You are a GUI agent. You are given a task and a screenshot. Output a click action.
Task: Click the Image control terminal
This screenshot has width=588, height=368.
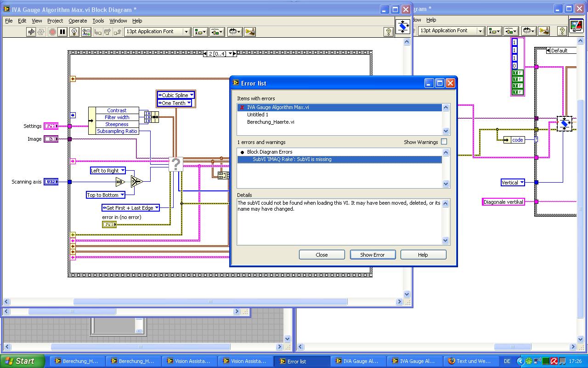[51, 139]
